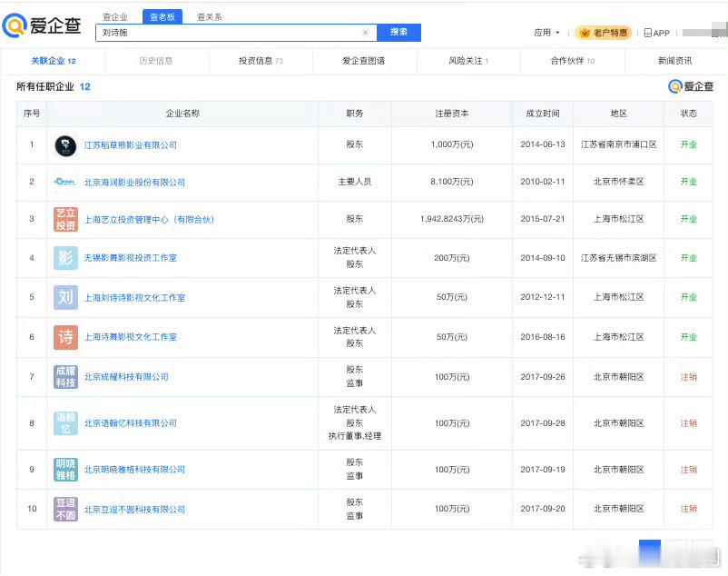Click the 所有任职企业 12 heading
Viewport: 728px width, 576px height.
click(54, 87)
